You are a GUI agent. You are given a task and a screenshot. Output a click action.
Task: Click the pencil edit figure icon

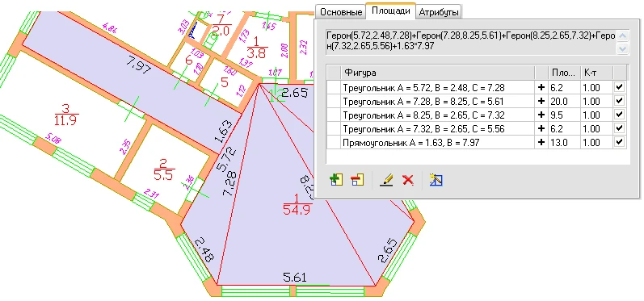tap(386, 180)
